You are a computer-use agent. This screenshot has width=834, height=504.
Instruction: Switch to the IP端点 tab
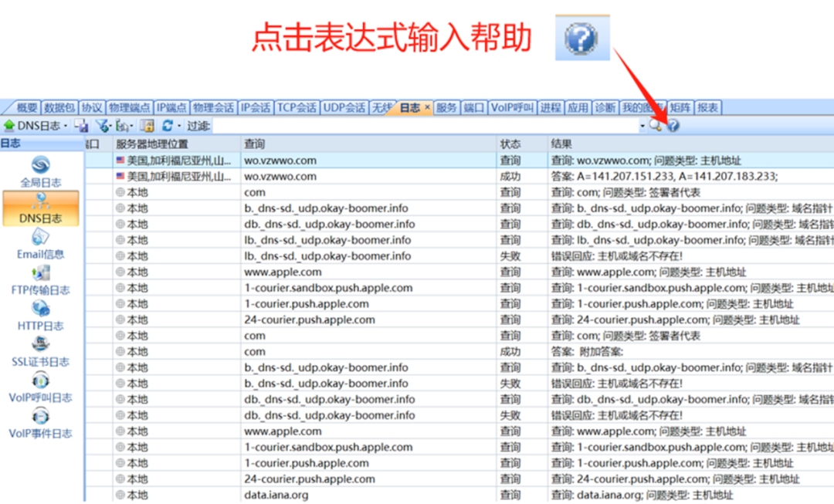(x=171, y=107)
